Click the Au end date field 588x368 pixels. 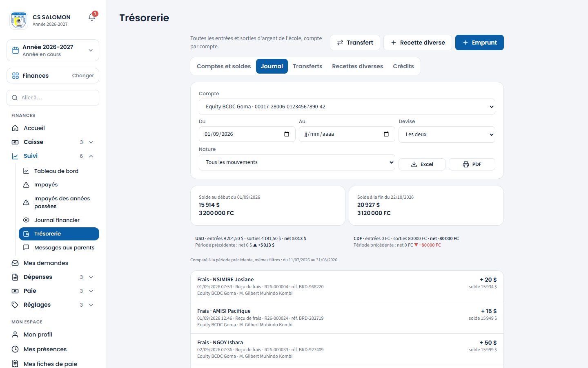pos(347,134)
